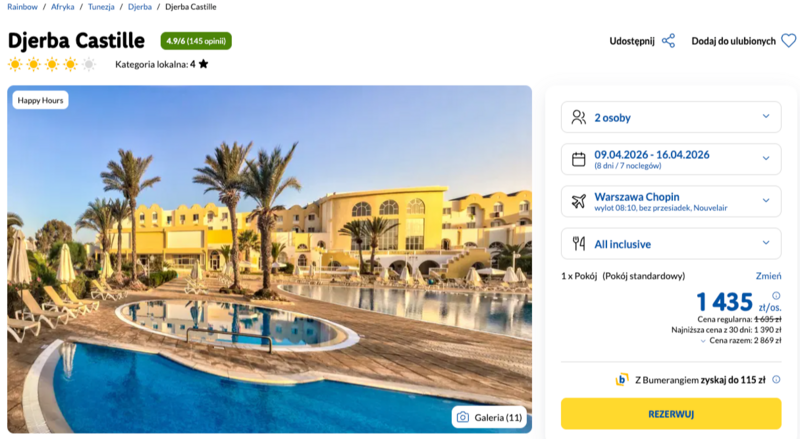800x439 pixels.
Task: Open the 4.9/6 reviews rating badge
Action: pos(196,41)
